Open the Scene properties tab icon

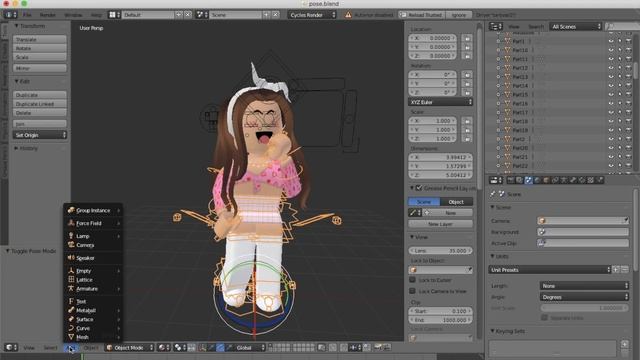pos(529,180)
